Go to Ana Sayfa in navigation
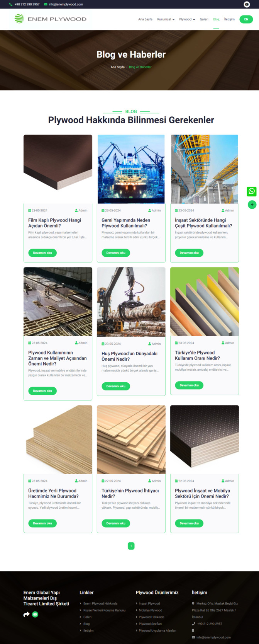The height and width of the screenshot is (644, 259). coord(145,19)
